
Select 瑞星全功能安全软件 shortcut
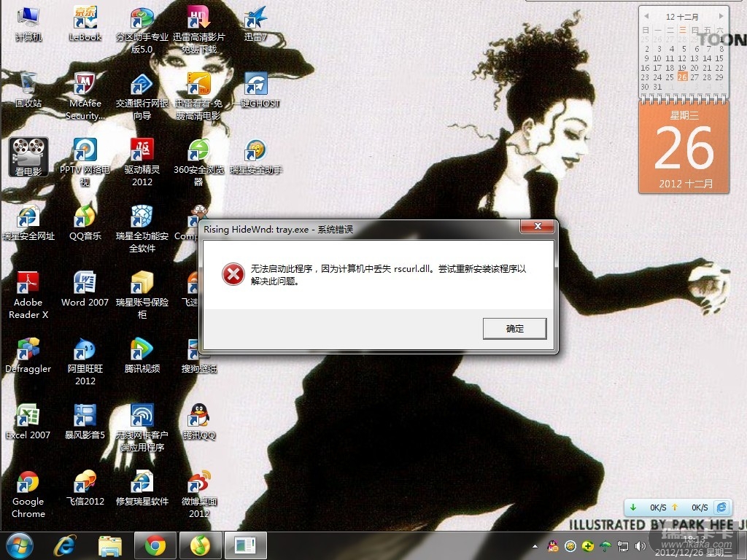tap(142, 228)
